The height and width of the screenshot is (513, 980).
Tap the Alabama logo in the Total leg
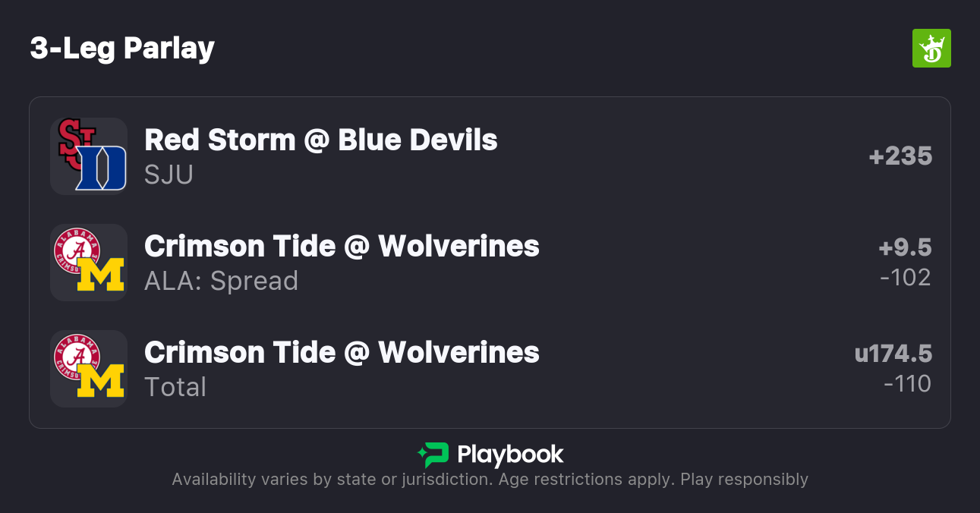click(77, 356)
